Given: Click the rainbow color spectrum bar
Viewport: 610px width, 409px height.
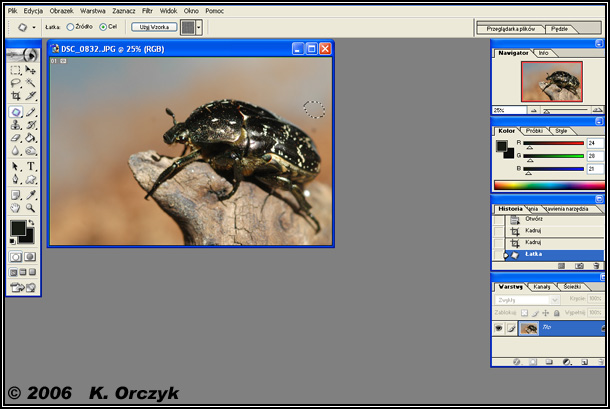Looking at the screenshot, I should [x=549, y=185].
